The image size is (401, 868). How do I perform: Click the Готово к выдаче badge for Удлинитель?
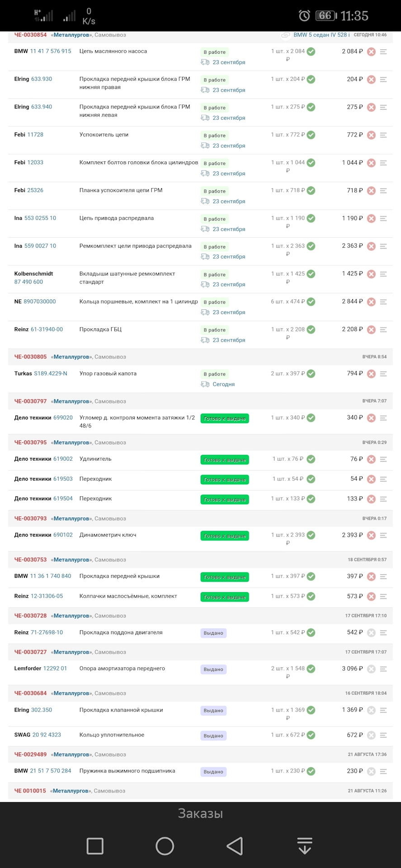click(225, 460)
